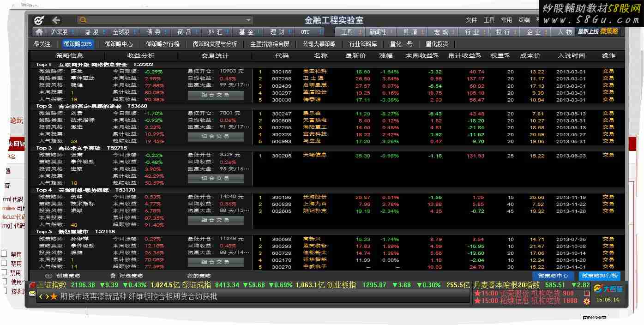Click Top 2 strategy title 肯定的否定-思路的逆袭
Screen dimensions: 644x325
pyautogui.click(x=90, y=106)
